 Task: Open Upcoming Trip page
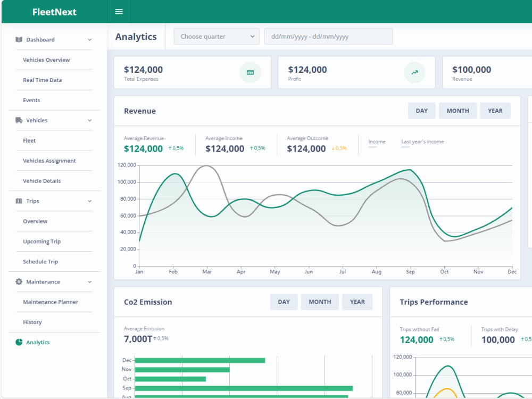point(41,242)
